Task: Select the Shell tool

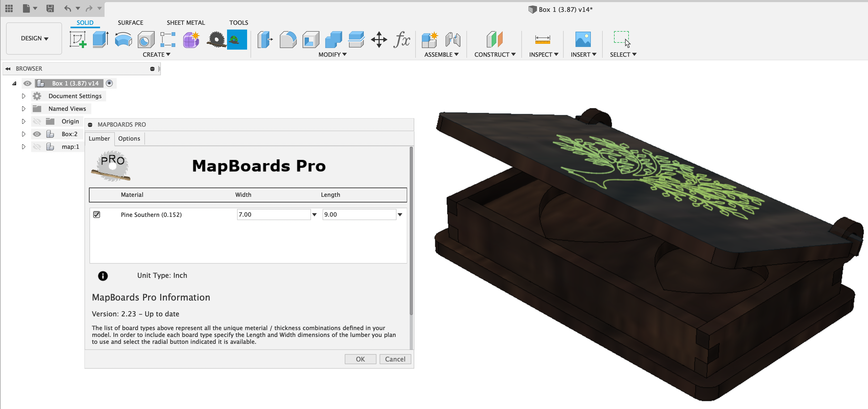Action: (x=311, y=39)
